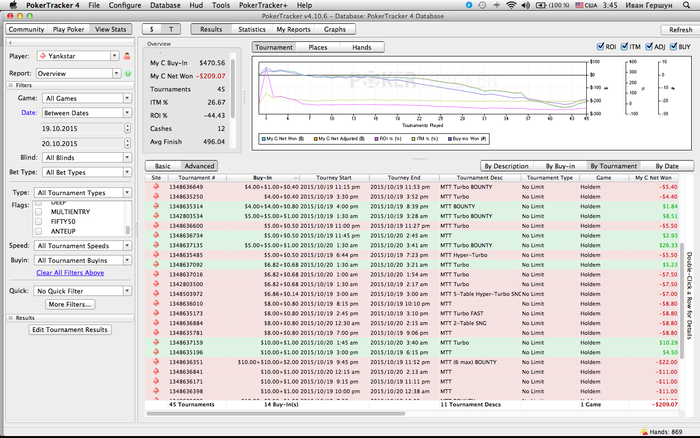Open Spotlight search magnifier icon
Image resolution: width=700 pixels, height=438 pixels.
point(686,5)
